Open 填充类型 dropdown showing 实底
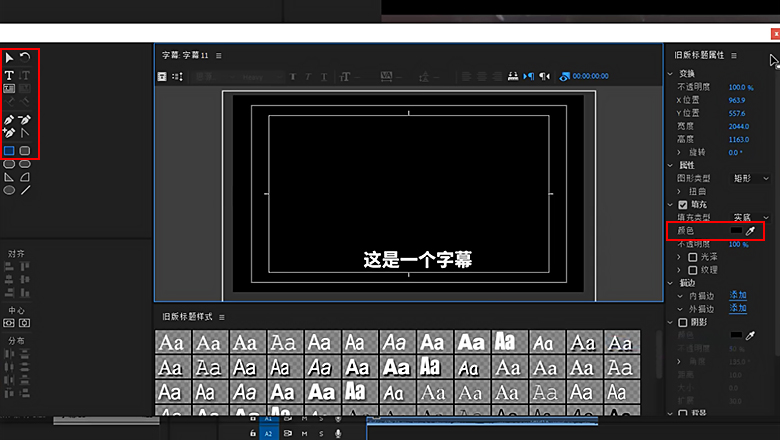The width and height of the screenshot is (780, 440). click(x=751, y=217)
